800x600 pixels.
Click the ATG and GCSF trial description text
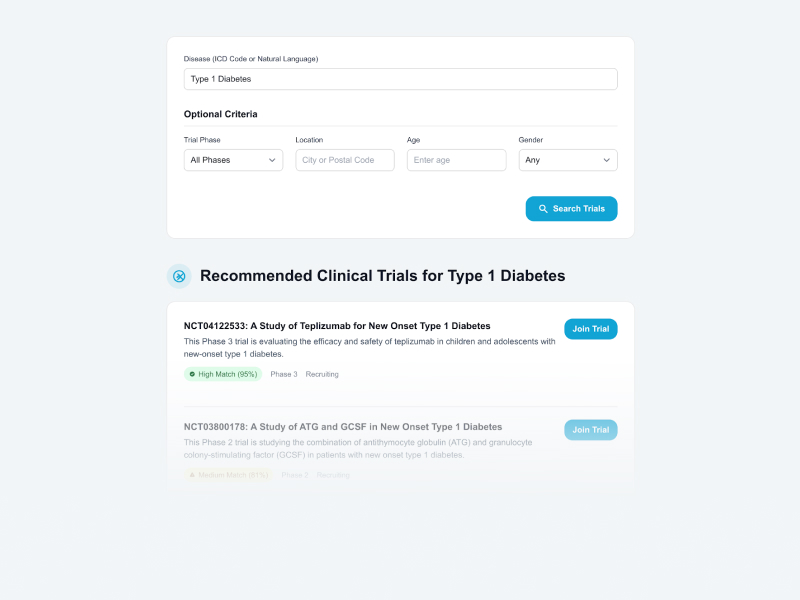pos(358,448)
